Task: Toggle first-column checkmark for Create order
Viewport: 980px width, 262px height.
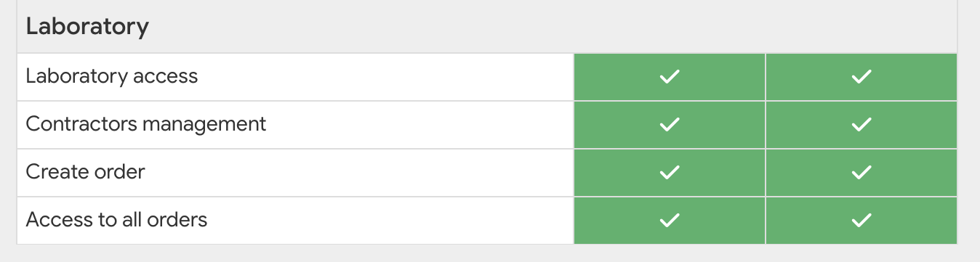Action: (669, 173)
